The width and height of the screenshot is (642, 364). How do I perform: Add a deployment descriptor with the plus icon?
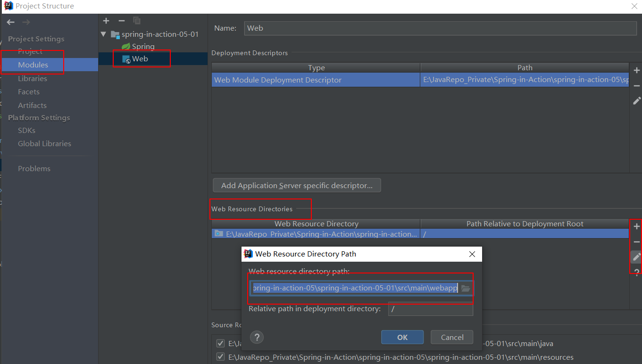[x=637, y=70]
